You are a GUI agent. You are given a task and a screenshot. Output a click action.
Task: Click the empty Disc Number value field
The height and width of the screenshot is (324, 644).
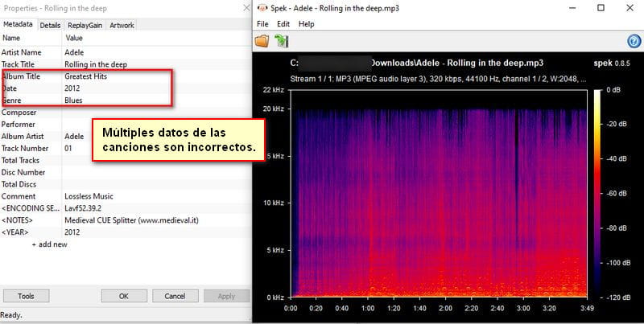coord(156,172)
